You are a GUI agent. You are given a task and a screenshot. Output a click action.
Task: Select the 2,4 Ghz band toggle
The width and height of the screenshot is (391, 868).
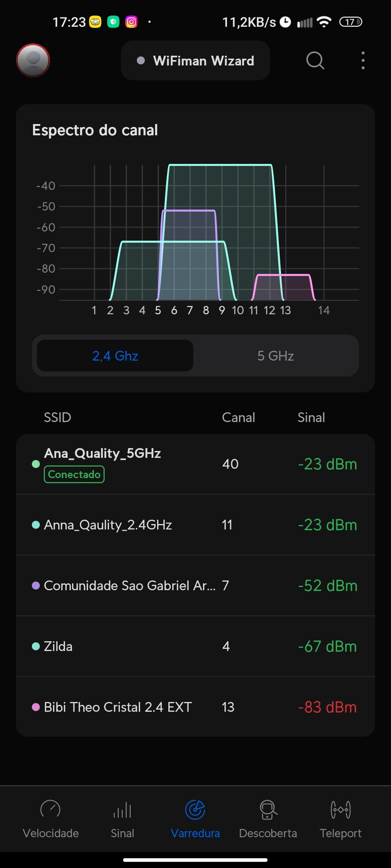pyautogui.click(x=115, y=356)
